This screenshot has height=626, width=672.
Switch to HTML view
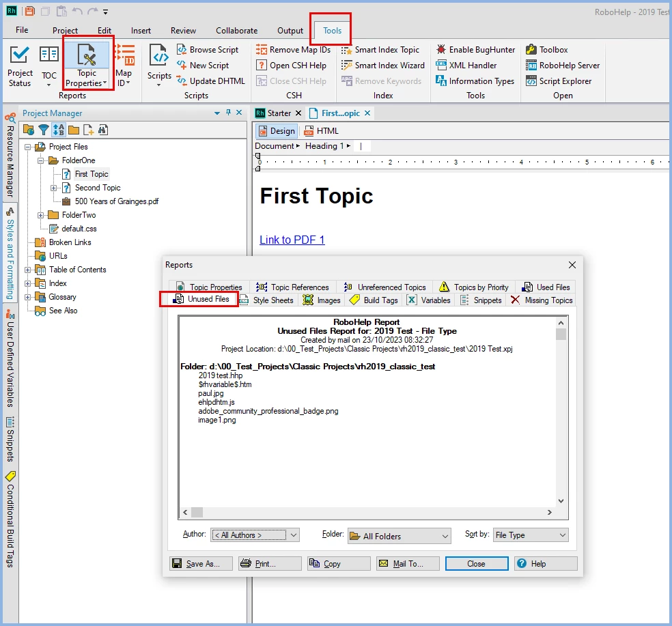tap(322, 130)
